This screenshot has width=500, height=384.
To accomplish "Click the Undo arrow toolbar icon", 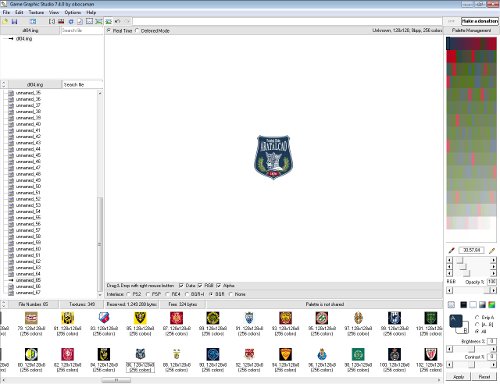I will (117, 21).
